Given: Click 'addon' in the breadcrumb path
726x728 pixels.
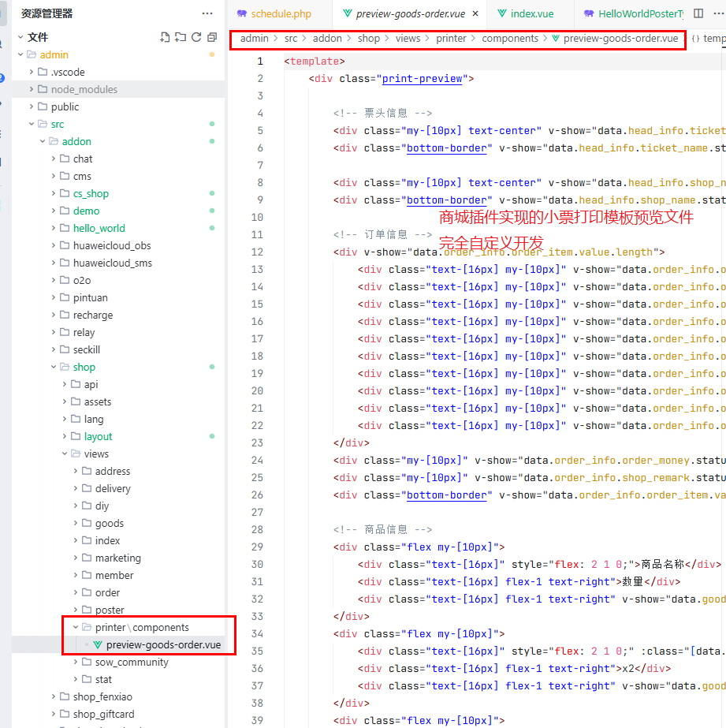Looking at the screenshot, I should point(327,38).
